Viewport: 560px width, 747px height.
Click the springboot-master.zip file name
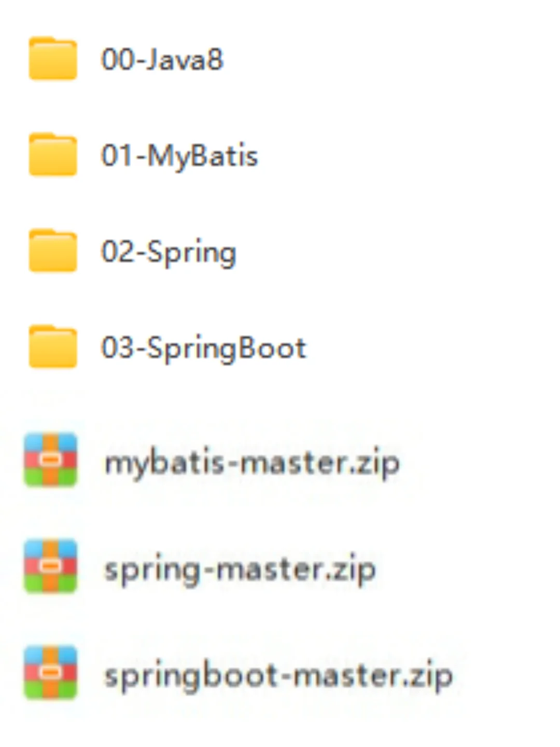(279, 676)
